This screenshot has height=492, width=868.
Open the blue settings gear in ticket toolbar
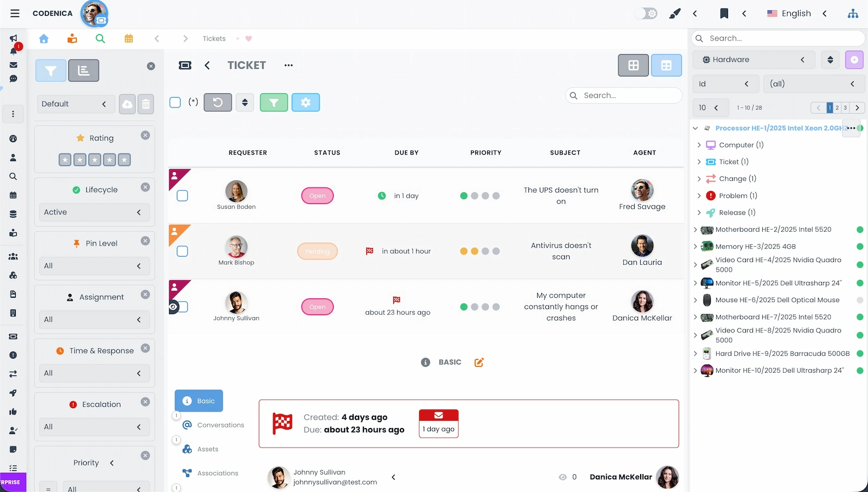305,103
